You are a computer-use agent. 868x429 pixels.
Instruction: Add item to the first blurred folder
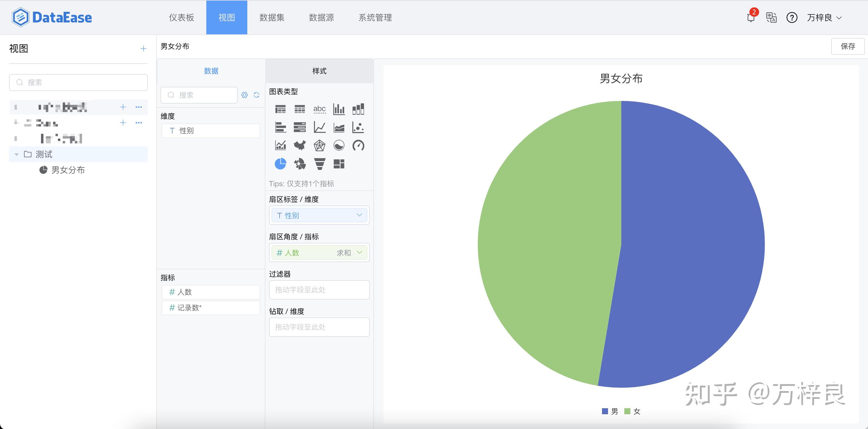[123, 107]
